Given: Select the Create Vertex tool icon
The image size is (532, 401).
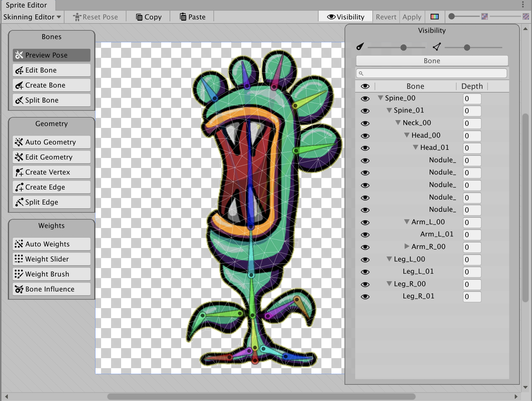Looking at the screenshot, I should [x=19, y=172].
